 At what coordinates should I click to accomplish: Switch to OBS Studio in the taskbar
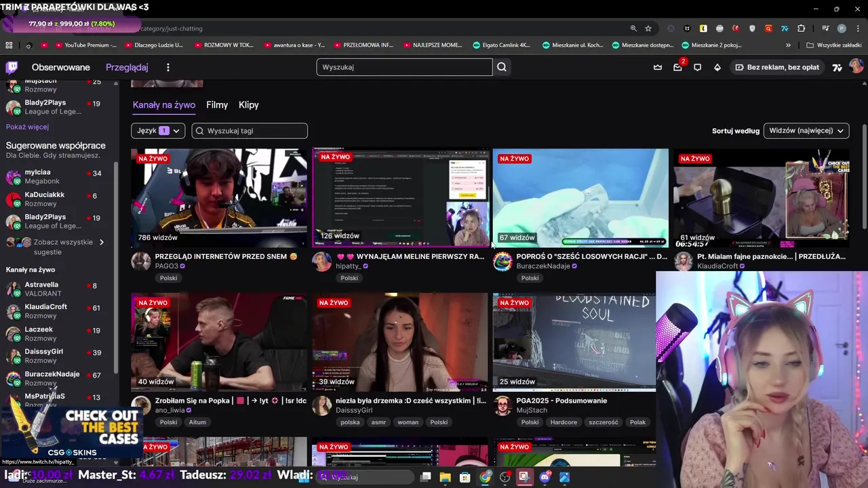[505, 477]
